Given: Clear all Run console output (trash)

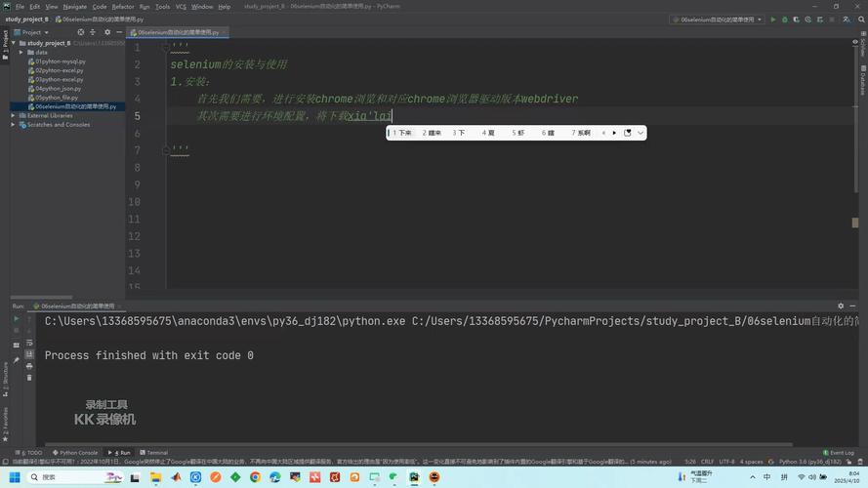Looking at the screenshot, I should (x=29, y=378).
